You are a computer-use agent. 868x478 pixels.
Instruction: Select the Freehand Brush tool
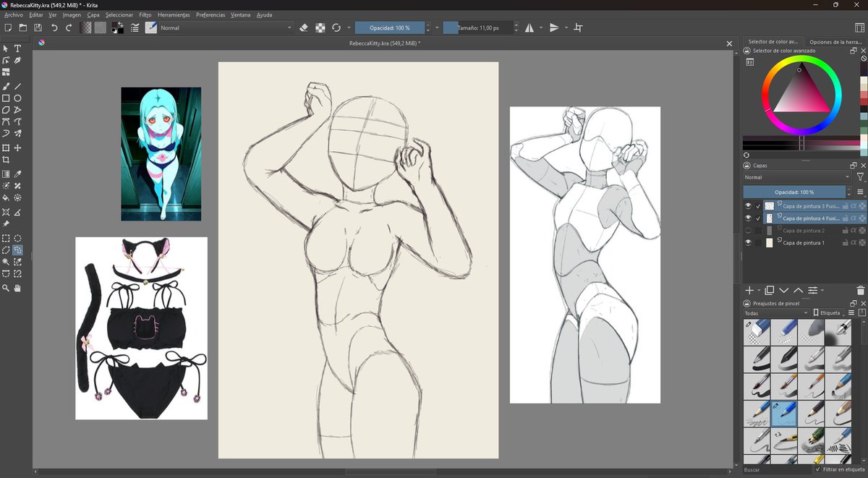click(6, 86)
